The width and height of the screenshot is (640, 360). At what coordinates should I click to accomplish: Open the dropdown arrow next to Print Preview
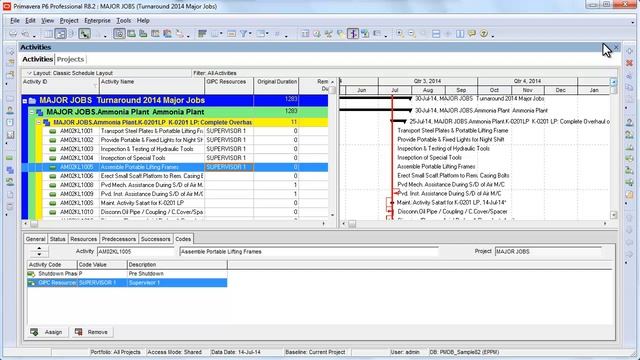tap(34, 35)
